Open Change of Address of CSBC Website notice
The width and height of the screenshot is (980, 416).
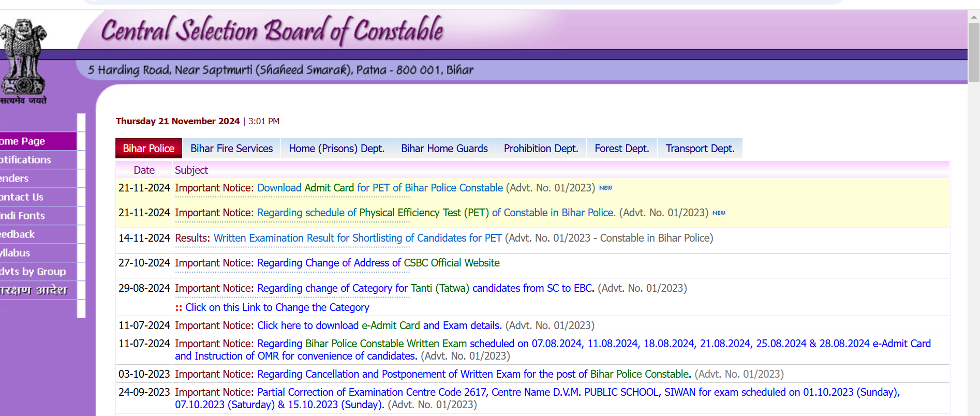point(378,263)
